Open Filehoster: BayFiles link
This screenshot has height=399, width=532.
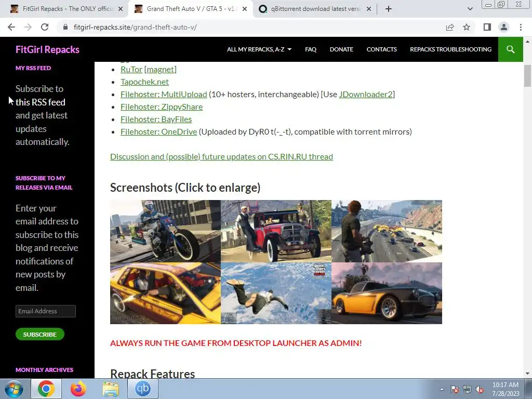(x=156, y=119)
